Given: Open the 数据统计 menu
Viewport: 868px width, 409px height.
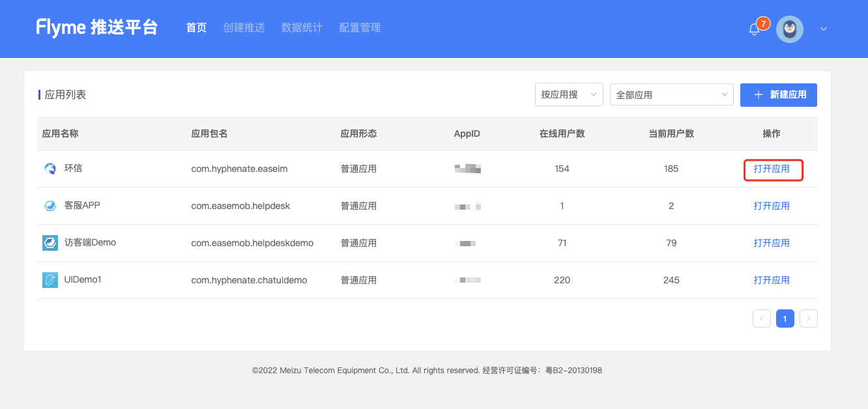Looking at the screenshot, I should pos(302,28).
